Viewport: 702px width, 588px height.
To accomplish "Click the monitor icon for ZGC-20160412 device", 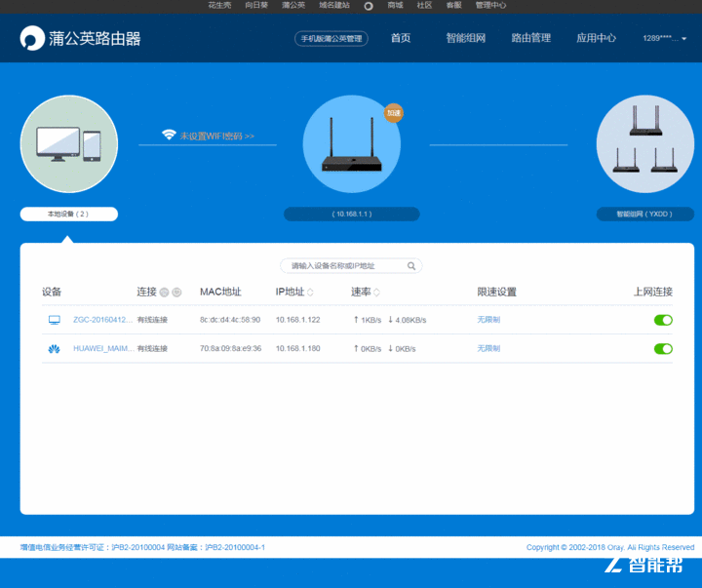I will (x=55, y=320).
